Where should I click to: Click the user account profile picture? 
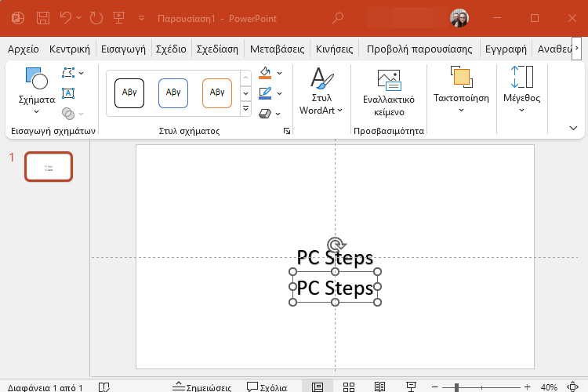point(459,18)
